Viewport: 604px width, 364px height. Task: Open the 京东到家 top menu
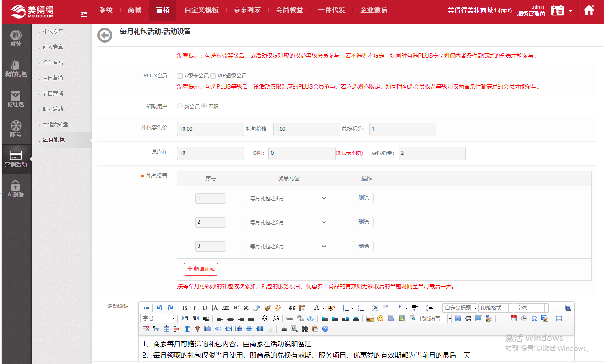point(247,10)
